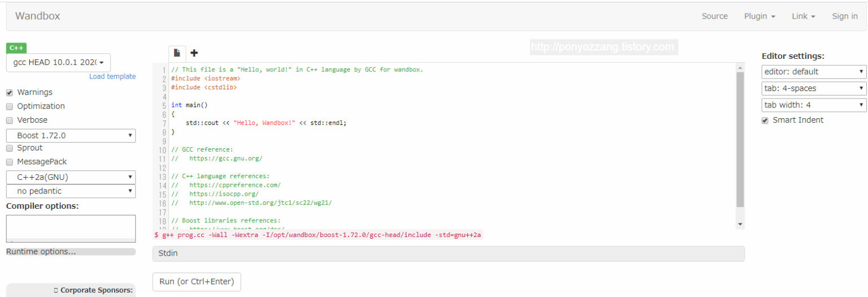Toggle the Smart Indent checkbox
Image resolution: width=868 pixels, height=297 pixels.
tap(765, 120)
